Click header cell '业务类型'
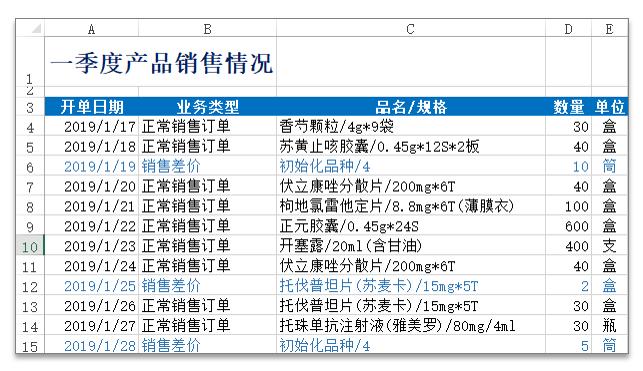 (207, 107)
